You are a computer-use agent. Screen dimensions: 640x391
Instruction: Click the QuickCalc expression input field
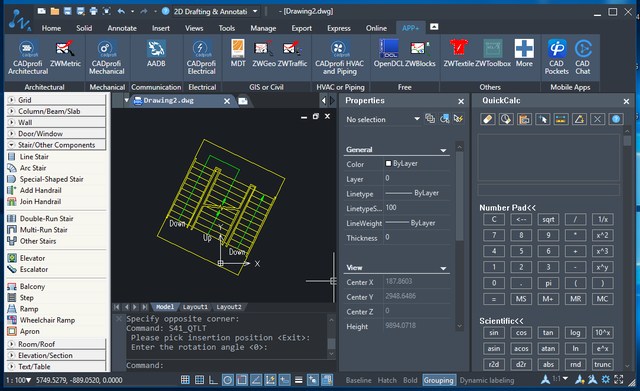[x=548, y=190]
